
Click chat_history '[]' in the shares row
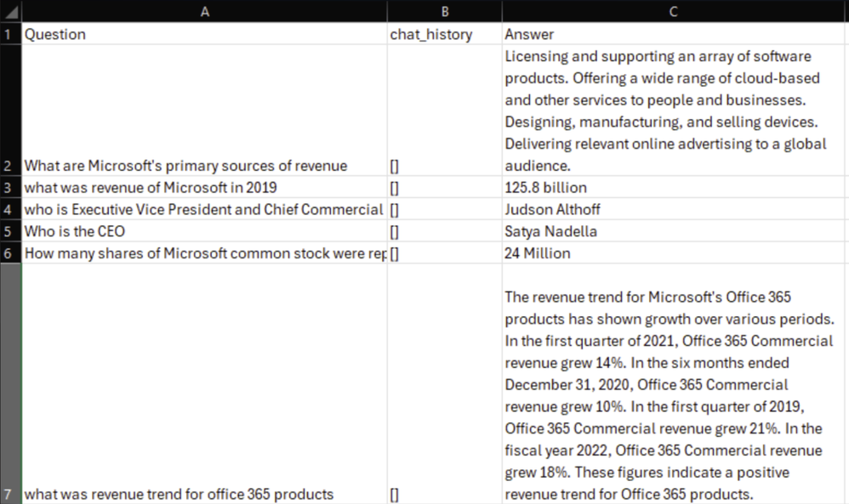[445, 253]
